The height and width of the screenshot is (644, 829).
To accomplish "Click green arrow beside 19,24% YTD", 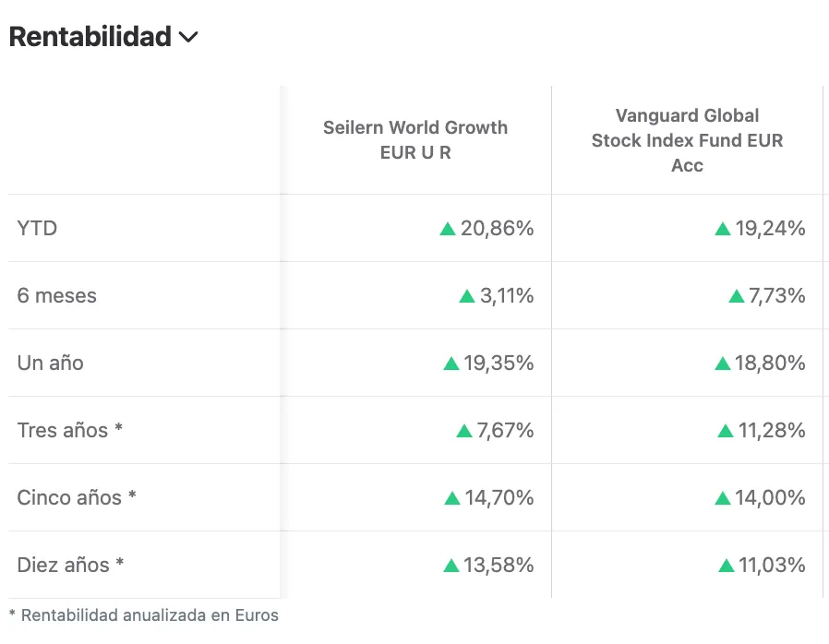I will [x=723, y=229].
